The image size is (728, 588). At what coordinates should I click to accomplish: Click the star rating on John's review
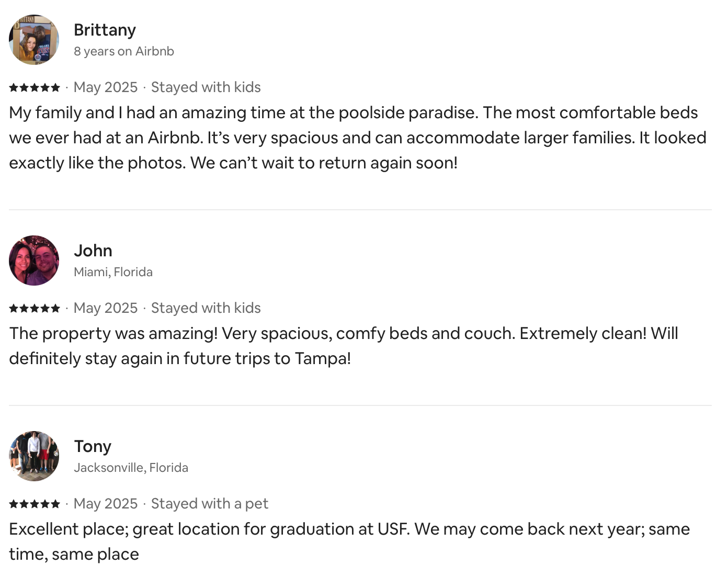[35, 308]
